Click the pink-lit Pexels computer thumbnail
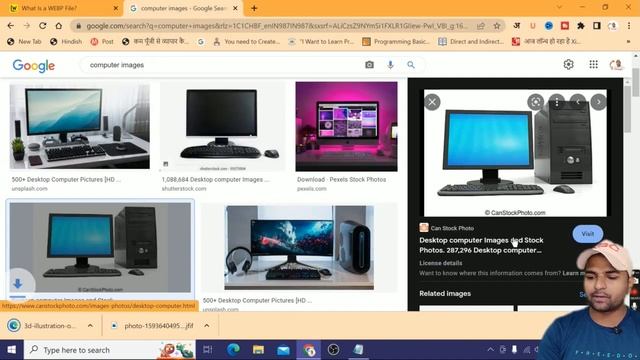 click(x=347, y=127)
